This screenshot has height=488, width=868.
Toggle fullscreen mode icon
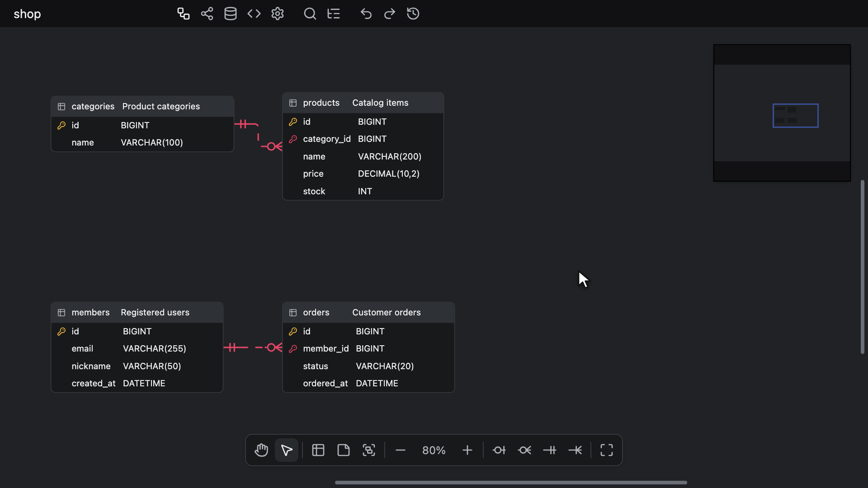(x=607, y=450)
